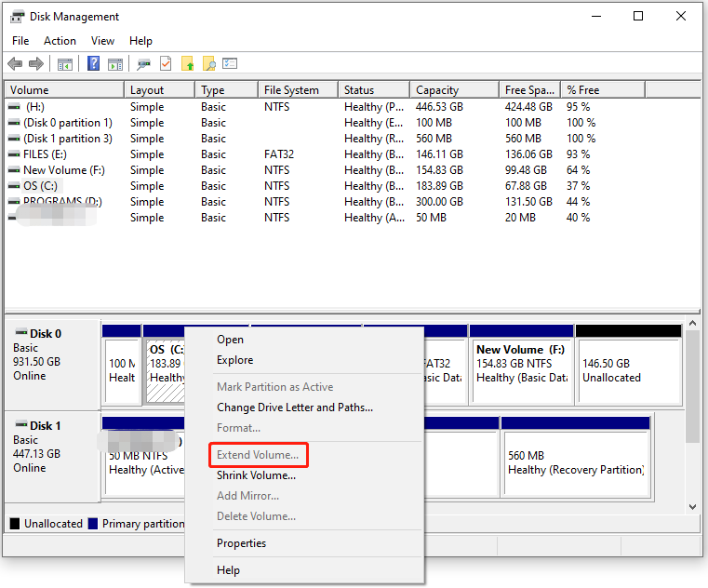The image size is (708, 588).
Task: Sort by the Capacity column header
Action: (x=454, y=90)
